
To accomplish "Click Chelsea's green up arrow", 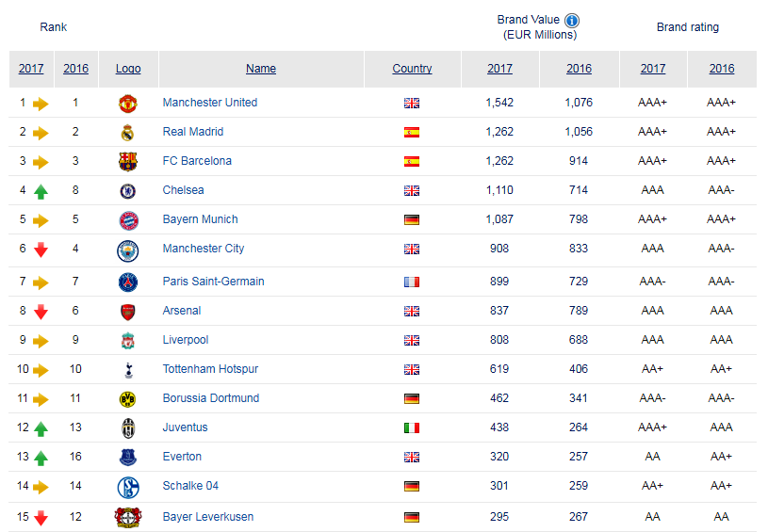I will 41,191.
